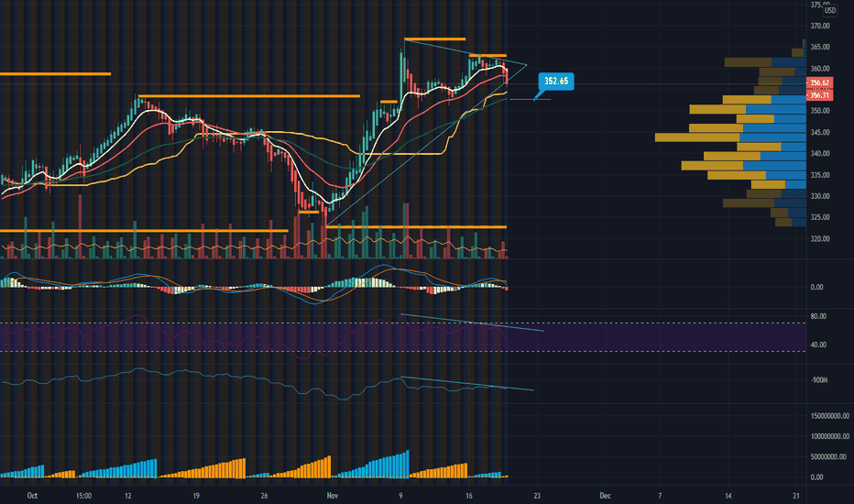Click the Dec label on time axis

click(605, 496)
